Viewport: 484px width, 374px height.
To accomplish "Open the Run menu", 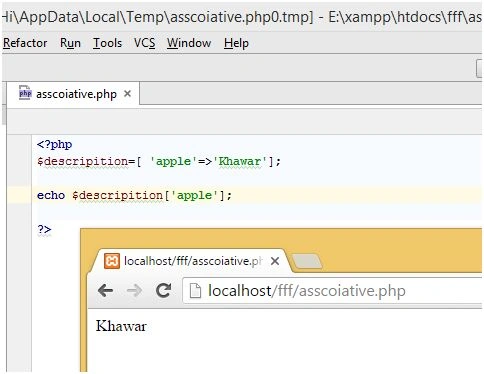I will pos(70,43).
